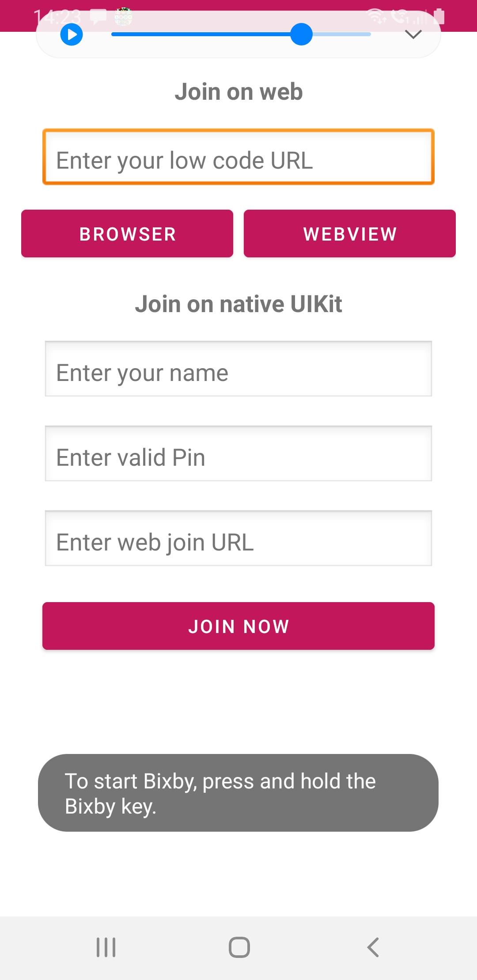Tap the JOIN NOW button
This screenshot has height=980, width=477.
[x=238, y=626]
